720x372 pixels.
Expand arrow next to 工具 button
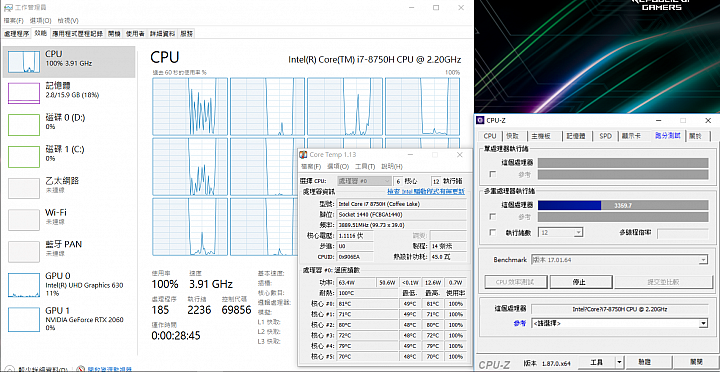pyautogui.click(x=619, y=362)
